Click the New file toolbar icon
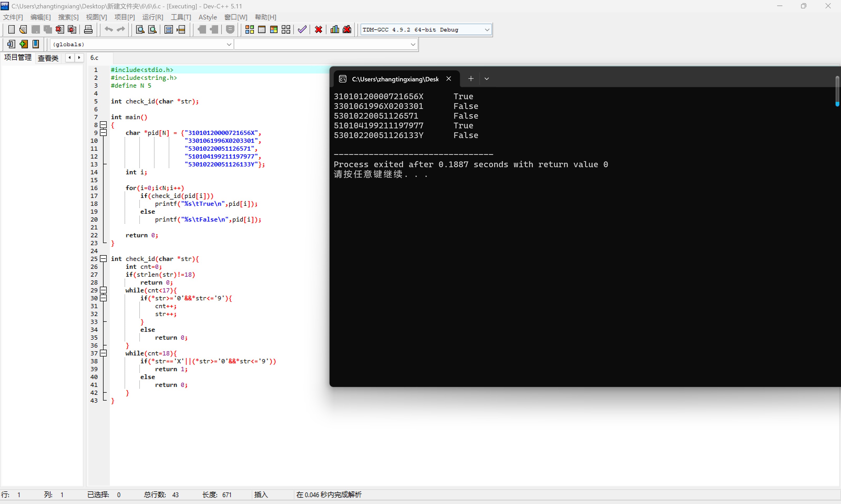Viewport: 841px width, 504px height. (11, 30)
